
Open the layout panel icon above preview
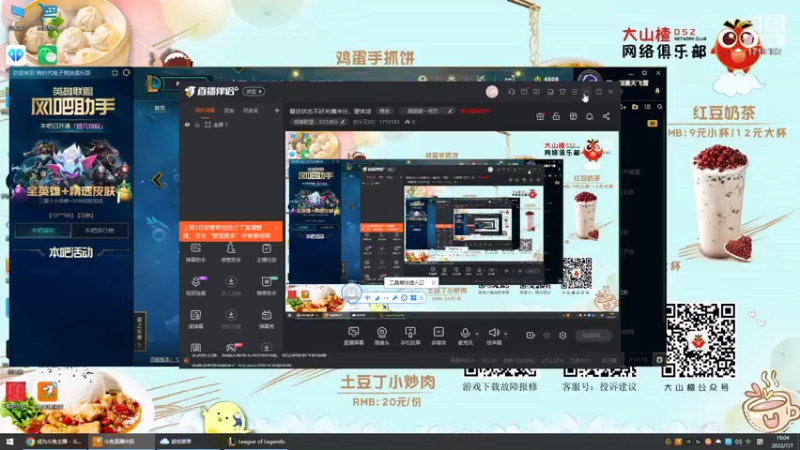[x=573, y=116]
